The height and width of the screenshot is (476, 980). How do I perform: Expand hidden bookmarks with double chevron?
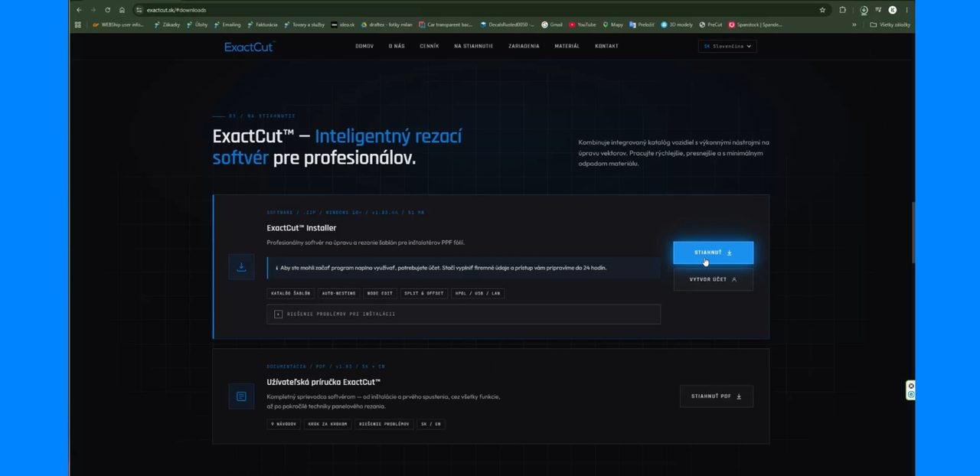click(854, 24)
